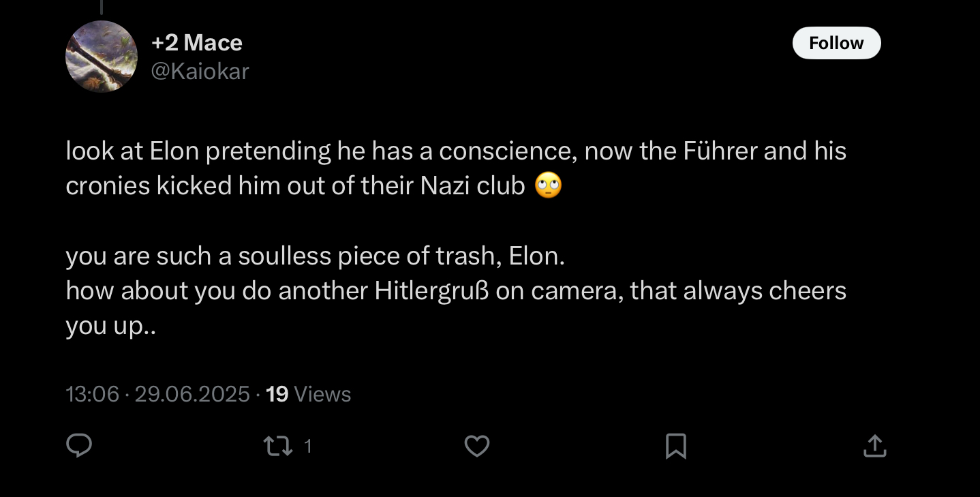The height and width of the screenshot is (497, 980).
Task: Click the eye-roll emoji in the post
Action: [549, 185]
